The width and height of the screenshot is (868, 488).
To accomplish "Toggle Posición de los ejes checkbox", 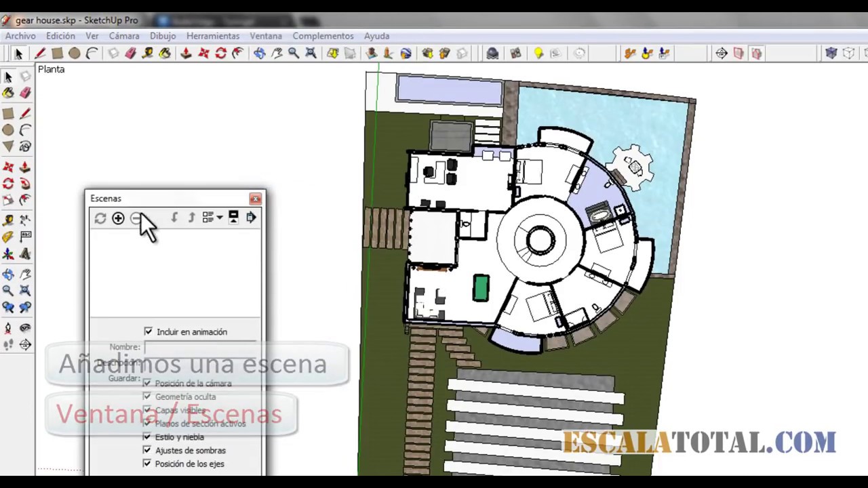I will (x=147, y=464).
